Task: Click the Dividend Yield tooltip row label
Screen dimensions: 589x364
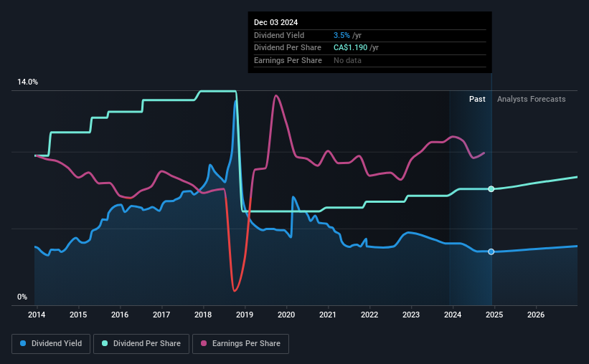Action: [279, 35]
